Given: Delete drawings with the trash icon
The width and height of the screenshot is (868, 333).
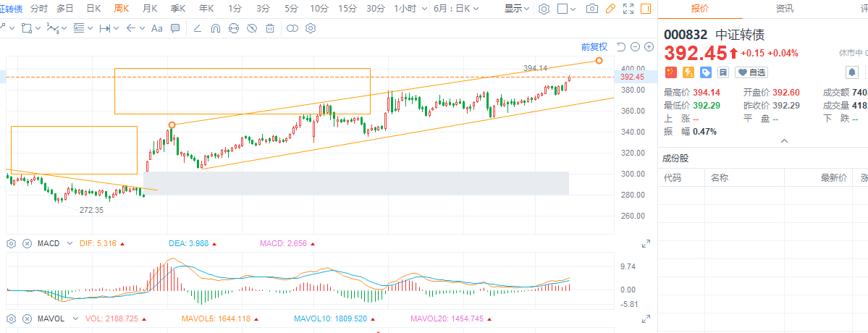Looking at the screenshot, I should click(x=270, y=29).
